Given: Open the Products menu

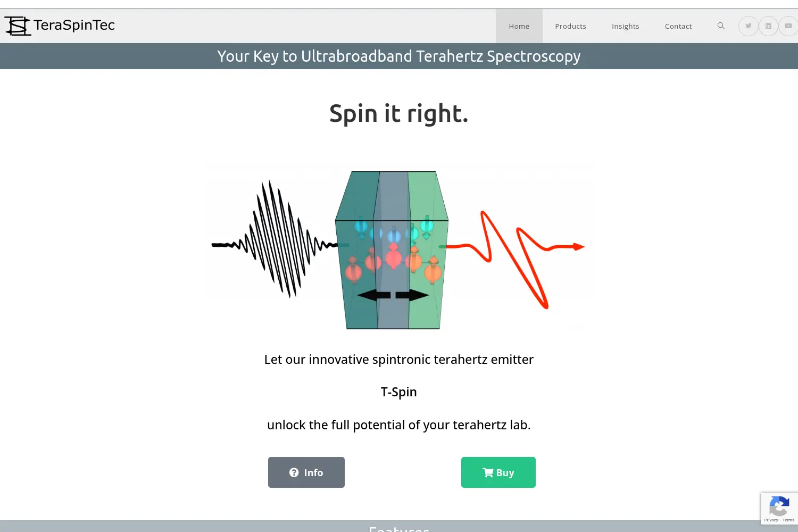Looking at the screenshot, I should 570,26.
